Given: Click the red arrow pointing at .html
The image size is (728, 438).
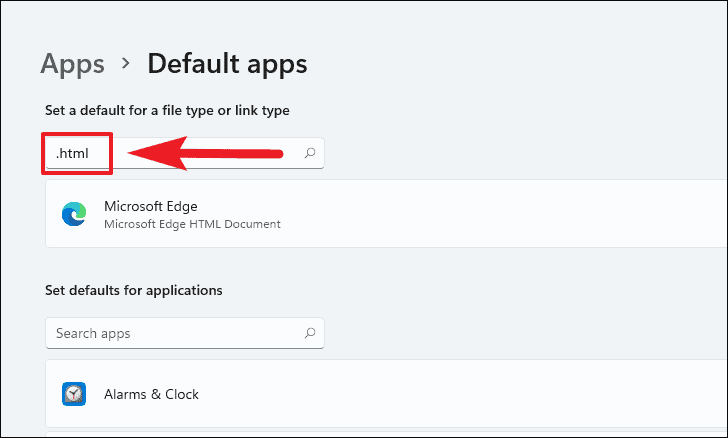Looking at the screenshot, I should click(x=205, y=153).
